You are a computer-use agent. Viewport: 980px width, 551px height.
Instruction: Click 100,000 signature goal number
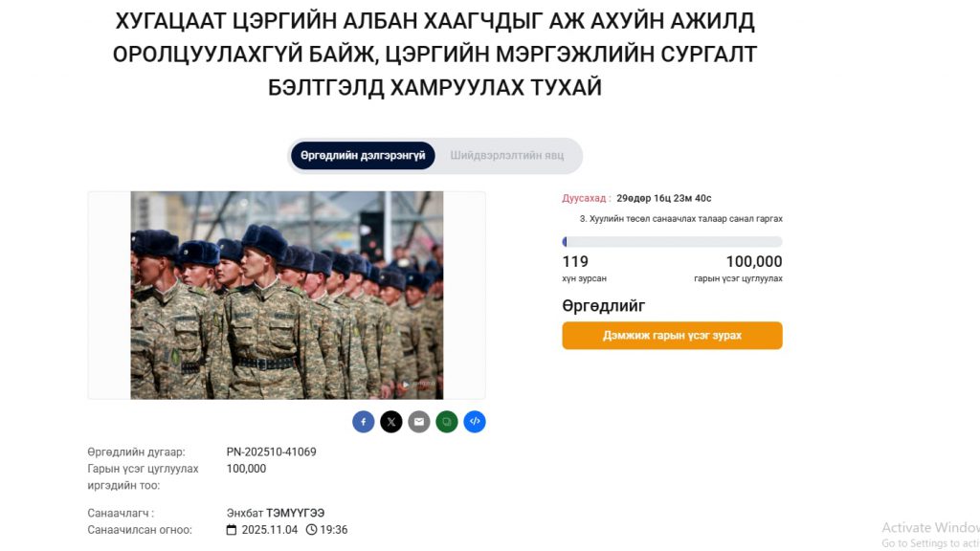754,261
